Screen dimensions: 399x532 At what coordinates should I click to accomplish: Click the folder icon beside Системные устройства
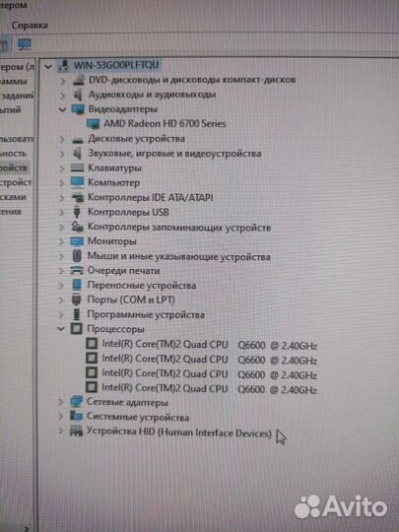pos(76,417)
